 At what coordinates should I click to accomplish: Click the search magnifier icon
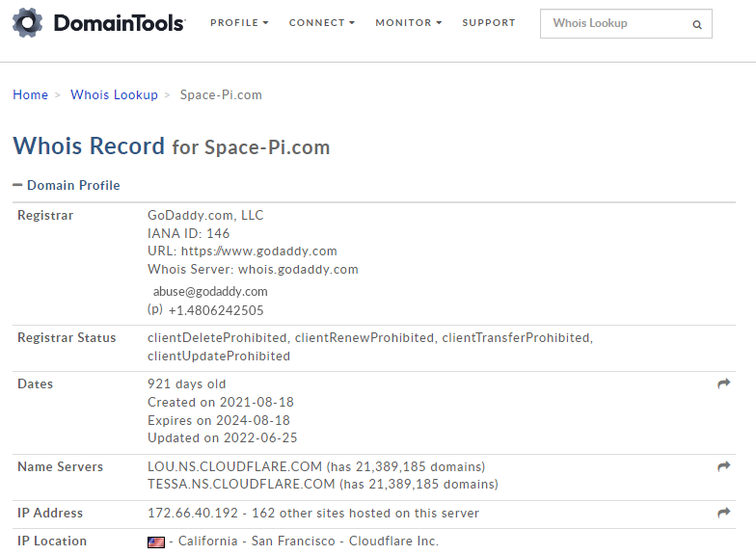pos(696,25)
